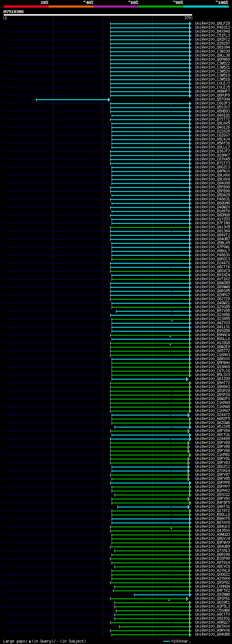Select the UniRef100_C6ZGG7 label
This screenshot has width=232, height=644.
coord(212,135)
